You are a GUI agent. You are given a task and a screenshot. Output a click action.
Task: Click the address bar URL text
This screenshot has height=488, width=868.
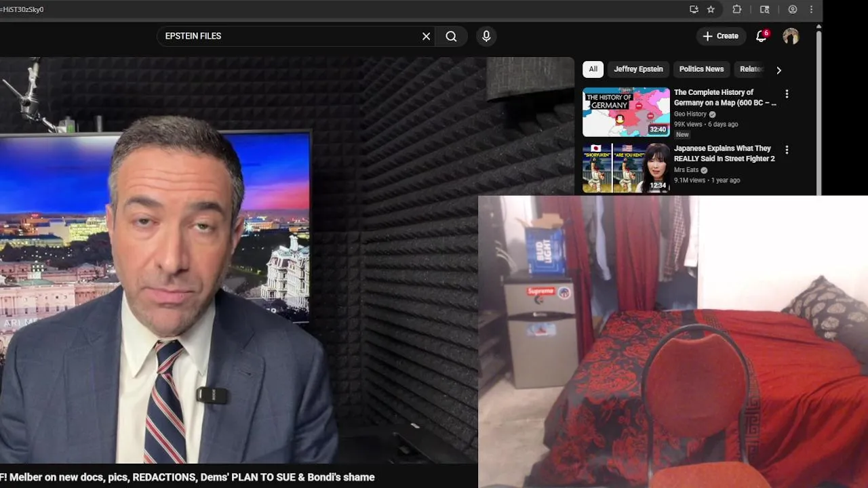coord(22,9)
